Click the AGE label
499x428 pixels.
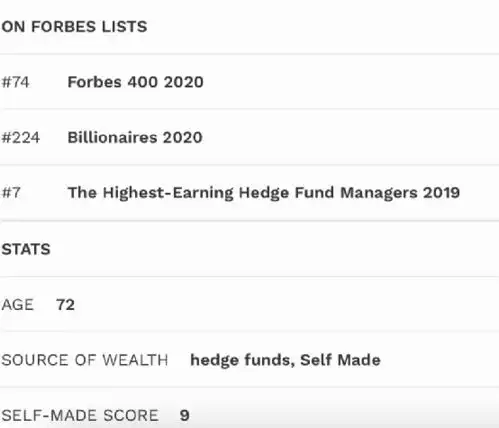(x=17, y=305)
